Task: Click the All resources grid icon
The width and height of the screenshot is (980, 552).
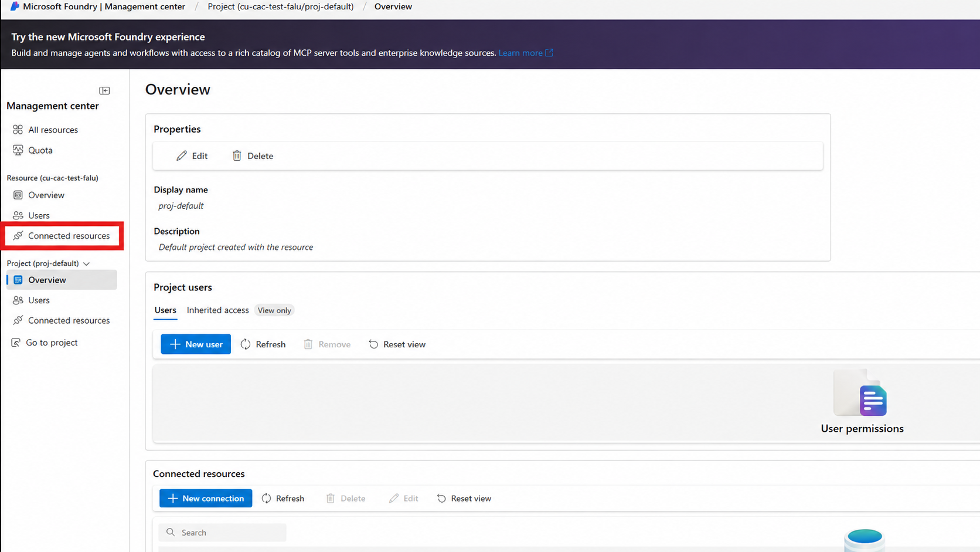Action: click(x=18, y=130)
